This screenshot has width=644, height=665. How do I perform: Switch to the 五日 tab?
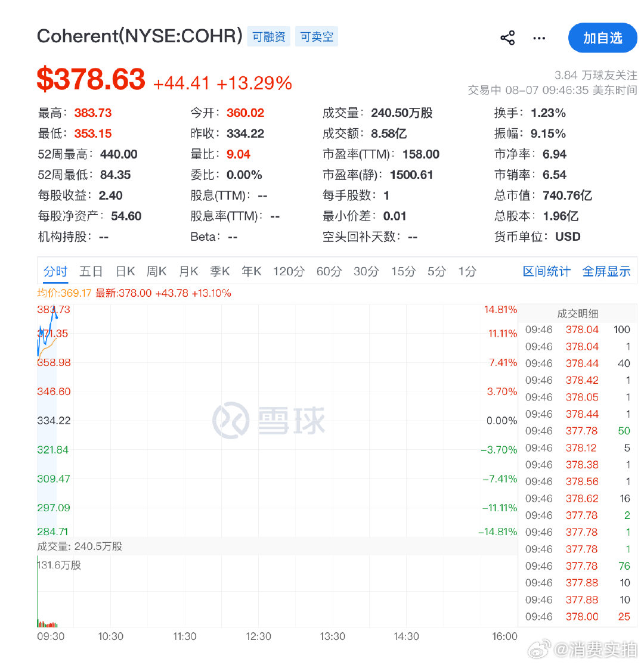tap(91, 272)
